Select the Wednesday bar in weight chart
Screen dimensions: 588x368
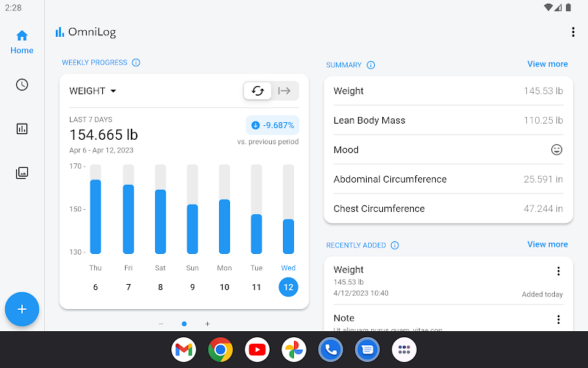click(x=288, y=209)
